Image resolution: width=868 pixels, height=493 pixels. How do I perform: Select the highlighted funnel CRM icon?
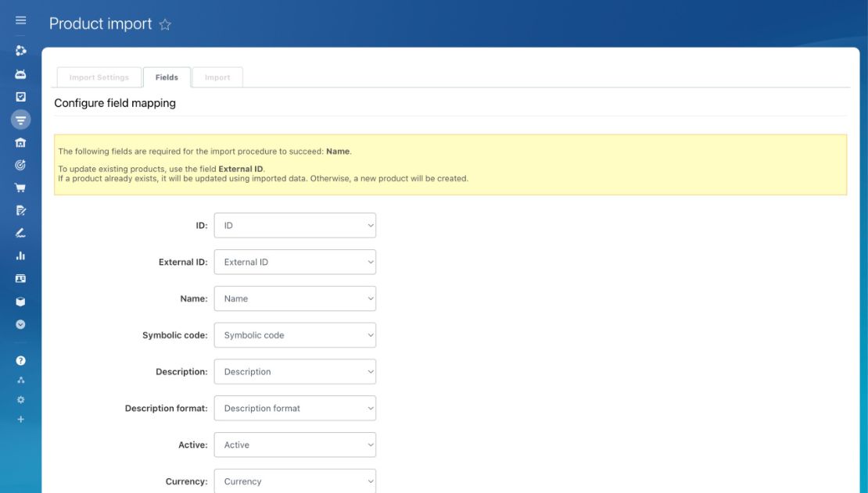[x=20, y=120]
